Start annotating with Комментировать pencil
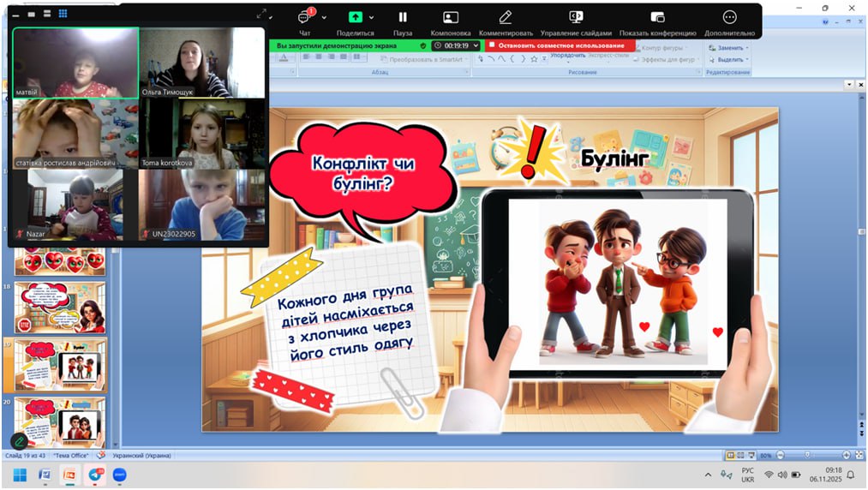The image size is (868, 490). coord(506,19)
